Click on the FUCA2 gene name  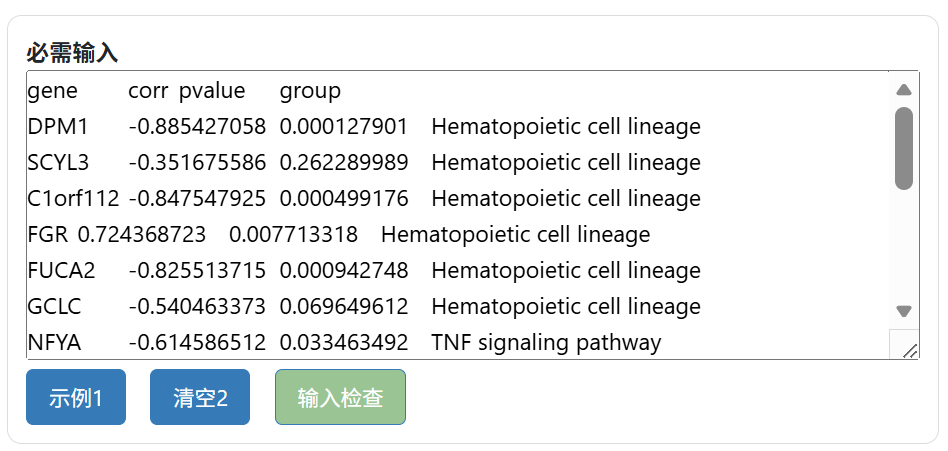[62, 271]
